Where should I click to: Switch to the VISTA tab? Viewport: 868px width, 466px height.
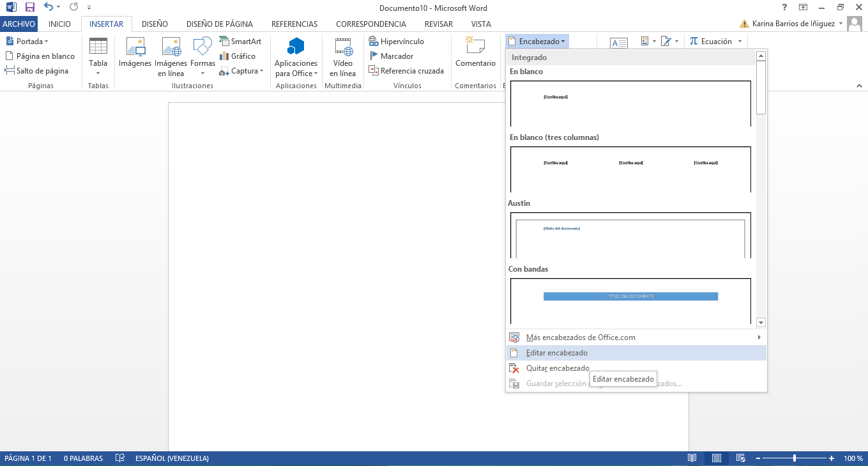point(481,24)
